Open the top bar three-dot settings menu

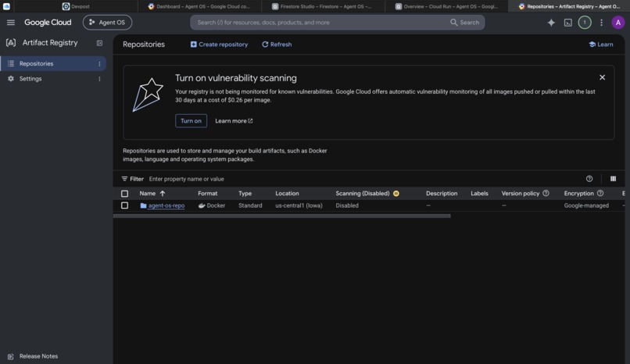pyautogui.click(x=602, y=23)
